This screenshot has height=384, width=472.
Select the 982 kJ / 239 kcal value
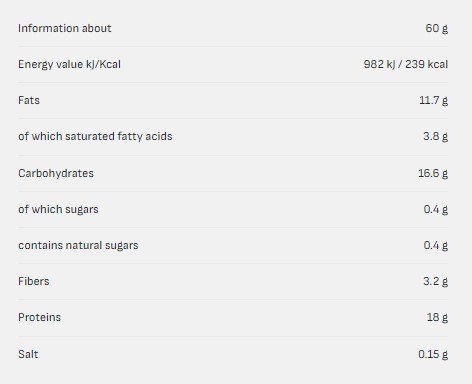click(406, 64)
